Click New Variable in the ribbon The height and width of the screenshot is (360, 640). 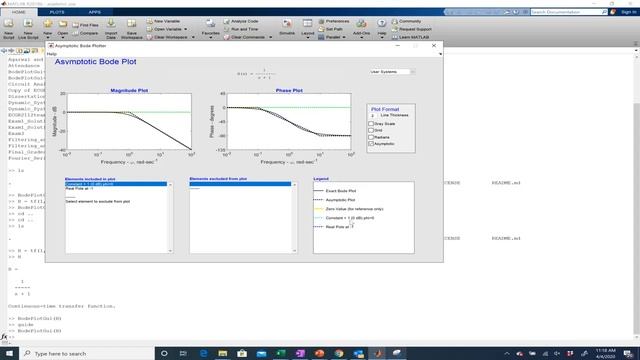tap(163, 21)
